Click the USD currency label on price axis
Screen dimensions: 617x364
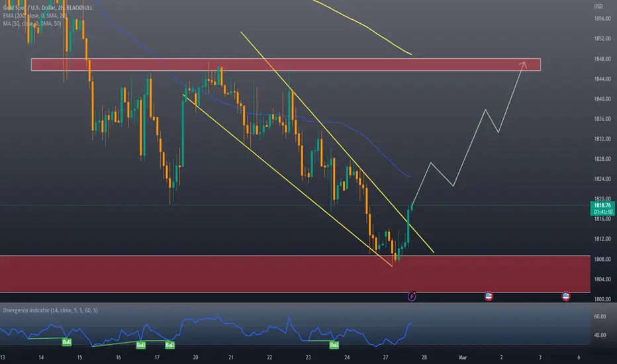(598, 7)
